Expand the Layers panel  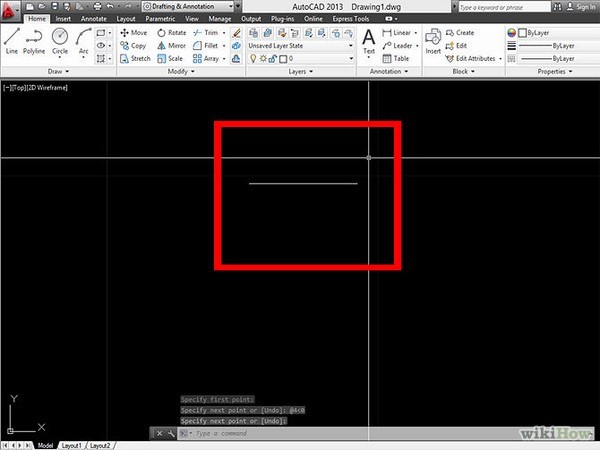(x=301, y=72)
